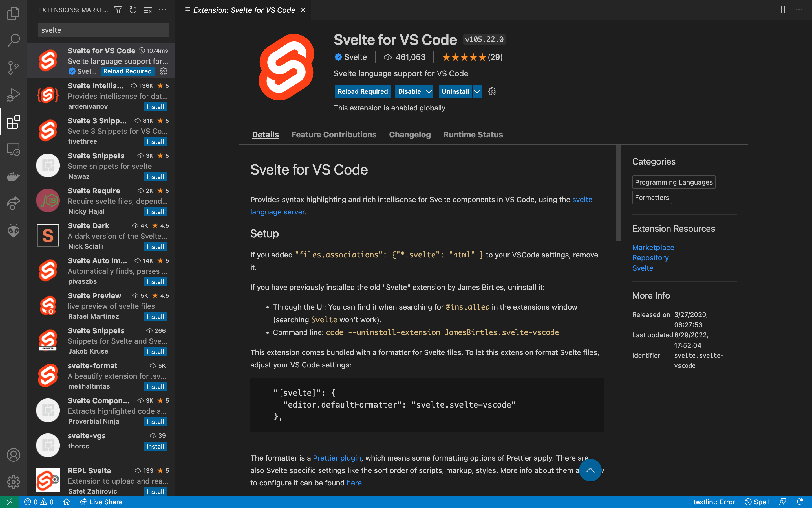Image resolution: width=812 pixels, height=508 pixels.
Task: Switch to the Details tab
Action: point(265,135)
